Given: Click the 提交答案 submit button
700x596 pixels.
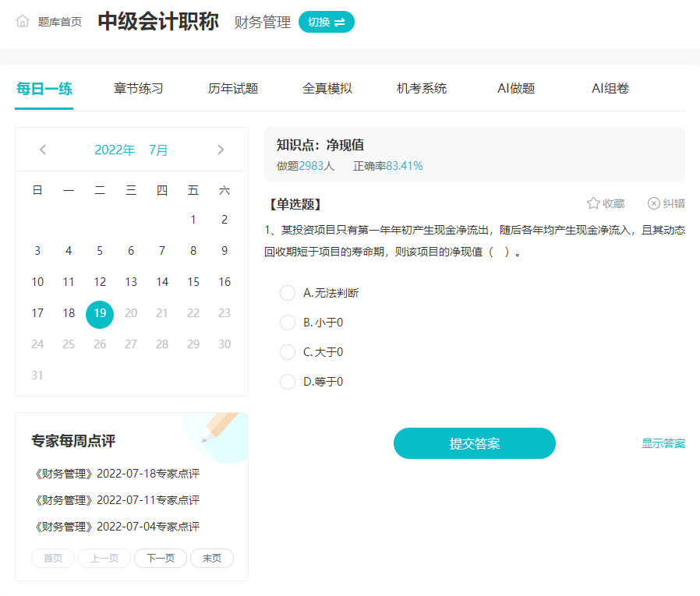Looking at the screenshot, I should tap(474, 443).
